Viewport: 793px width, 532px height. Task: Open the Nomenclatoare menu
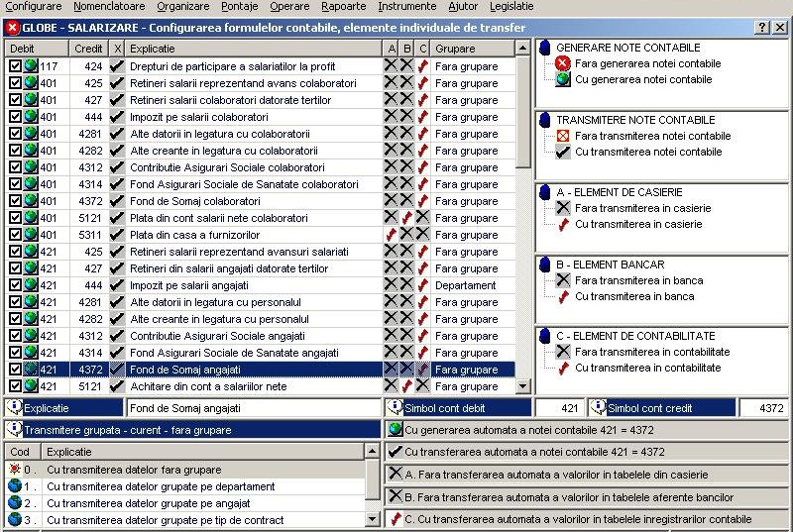coord(102,6)
